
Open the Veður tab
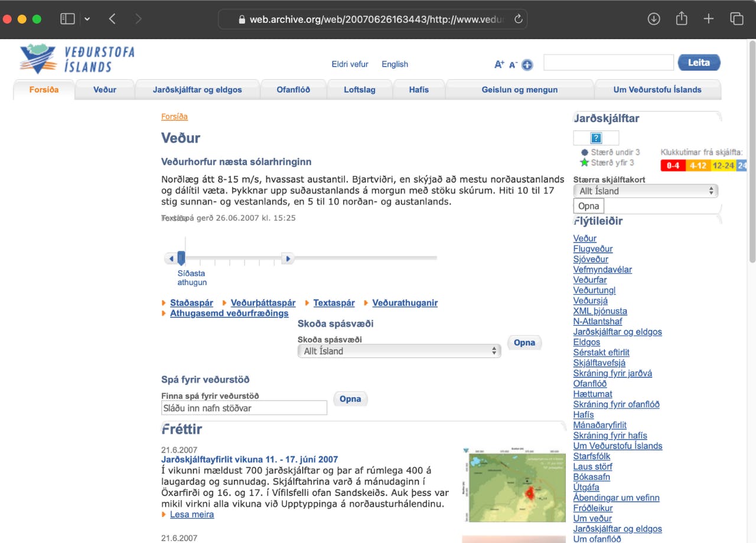pos(105,90)
